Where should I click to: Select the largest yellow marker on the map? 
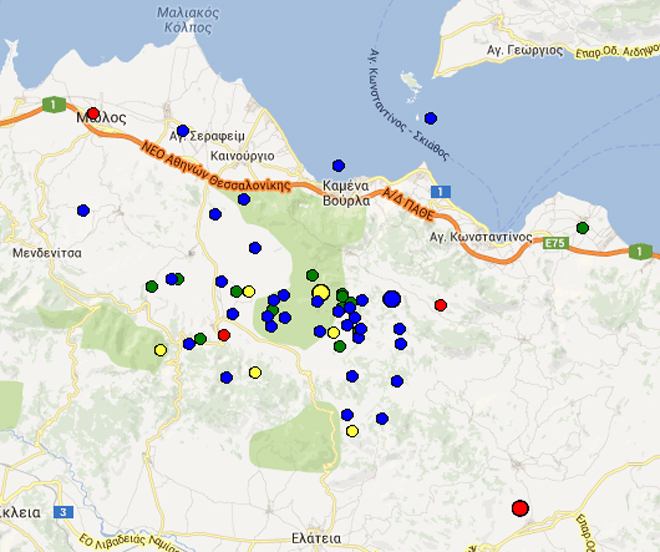pyautogui.click(x=320, y=293)
